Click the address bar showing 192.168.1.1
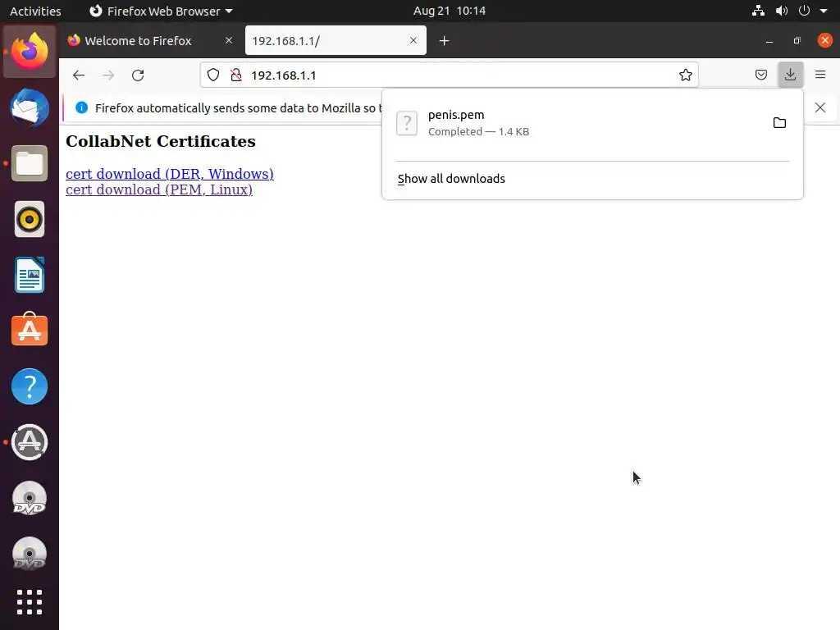Image resolution: width=840 pixels, height=630 pixels. 449,75
